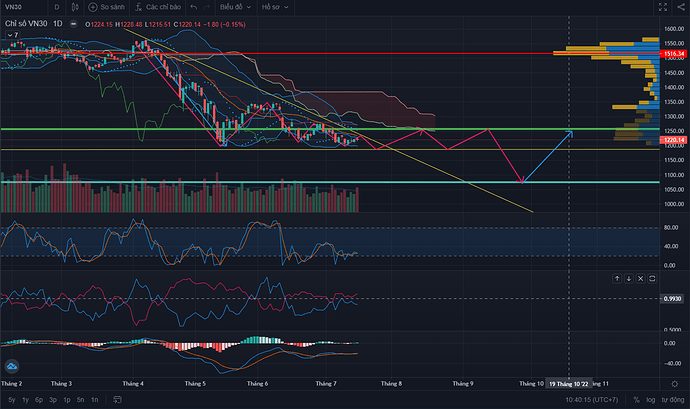The width and height of the screenshot is (690, 409).
Task: Toggle percent scale on price axis
Action: 635,399
